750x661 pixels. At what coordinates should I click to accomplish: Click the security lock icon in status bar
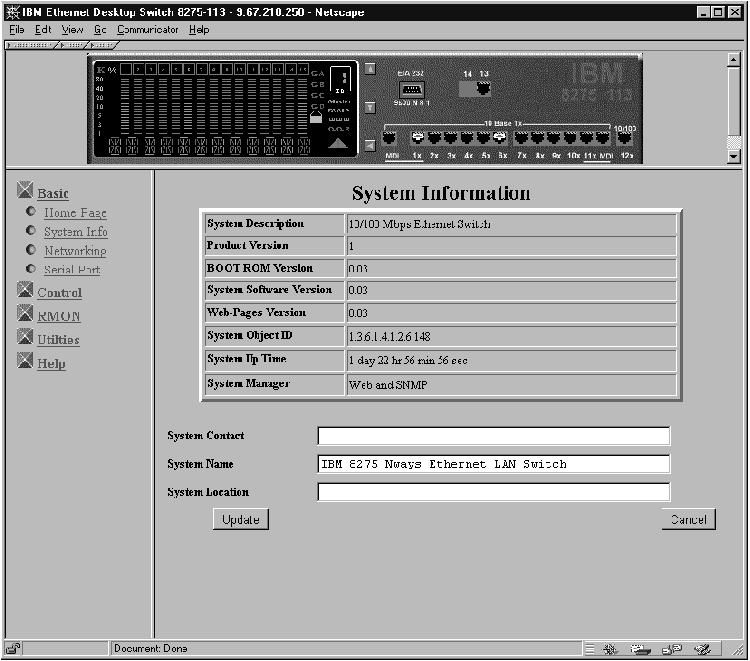13,648
